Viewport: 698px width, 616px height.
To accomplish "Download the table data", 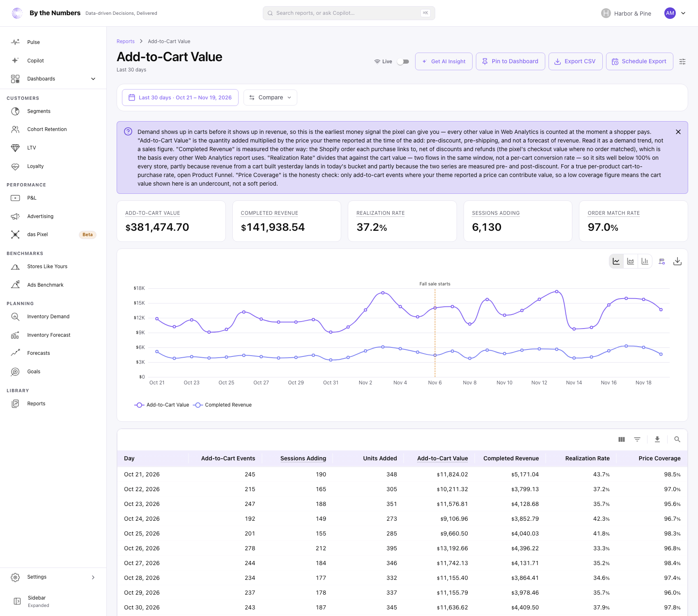I will pos(657,439).
